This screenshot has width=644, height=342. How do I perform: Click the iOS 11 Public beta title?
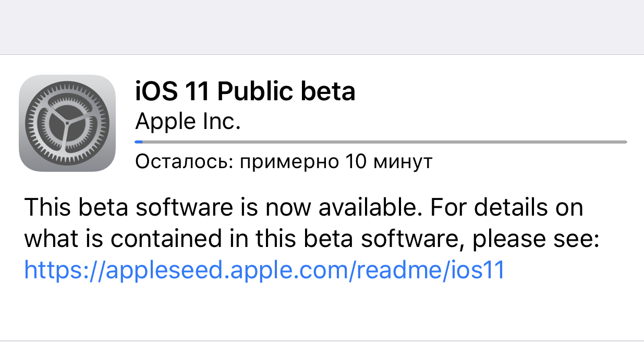[x=245, y=92]
